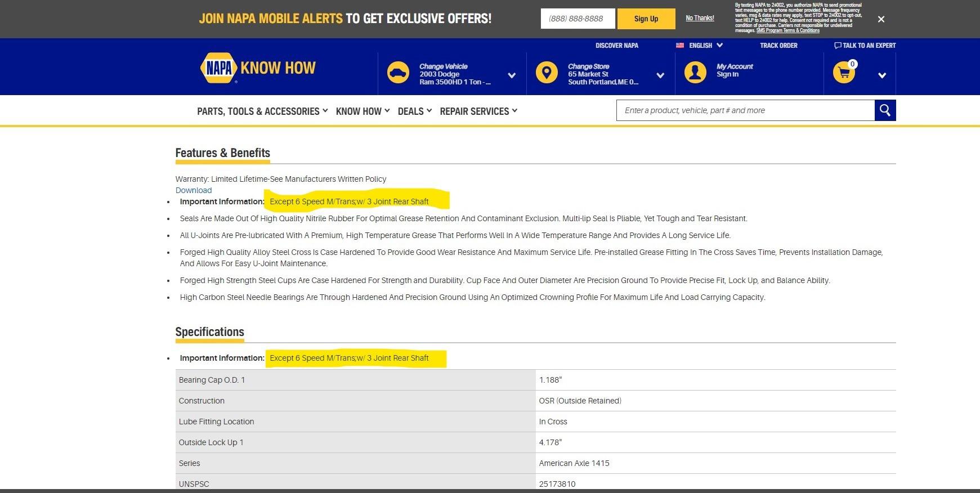Open the Discover NAPA link
This screenshot has height=493, width=980.
pos(617,46)
